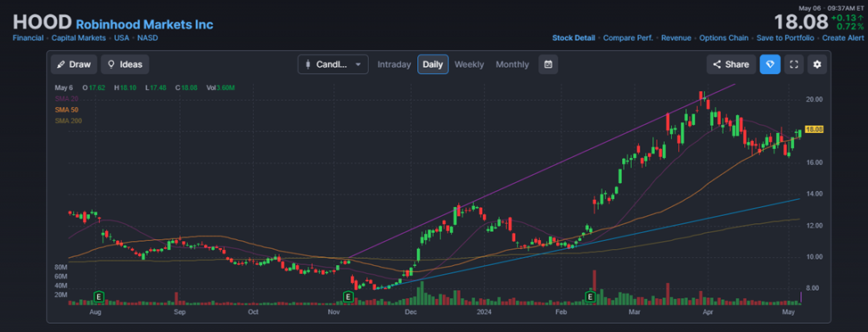
Task: Click the November earnings E marker
Action: [x=348, y=297]
